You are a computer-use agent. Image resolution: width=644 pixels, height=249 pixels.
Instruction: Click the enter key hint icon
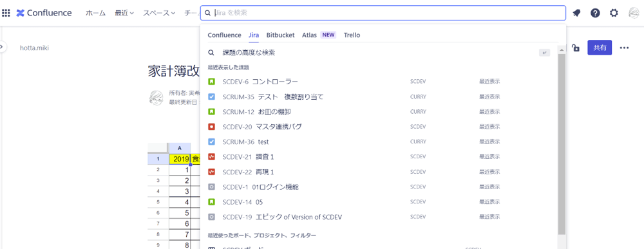pos(544,53)
